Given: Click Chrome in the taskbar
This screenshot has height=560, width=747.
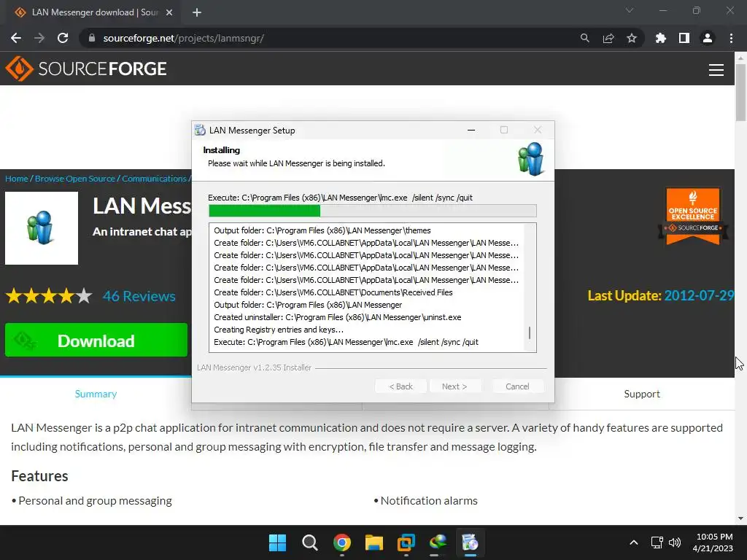Looking at the screenshot, I should [342, 542].
